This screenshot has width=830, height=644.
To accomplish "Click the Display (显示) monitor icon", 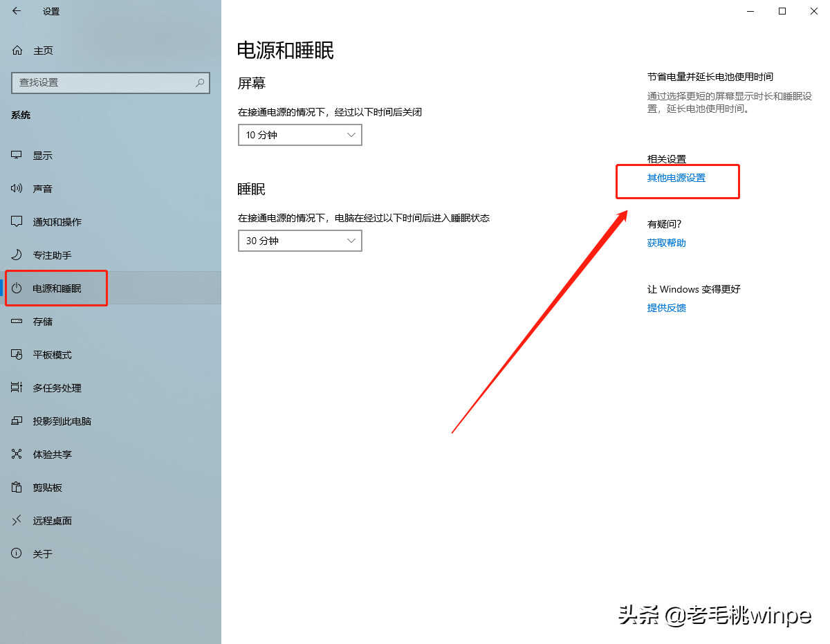I will [x=17, y=156].
